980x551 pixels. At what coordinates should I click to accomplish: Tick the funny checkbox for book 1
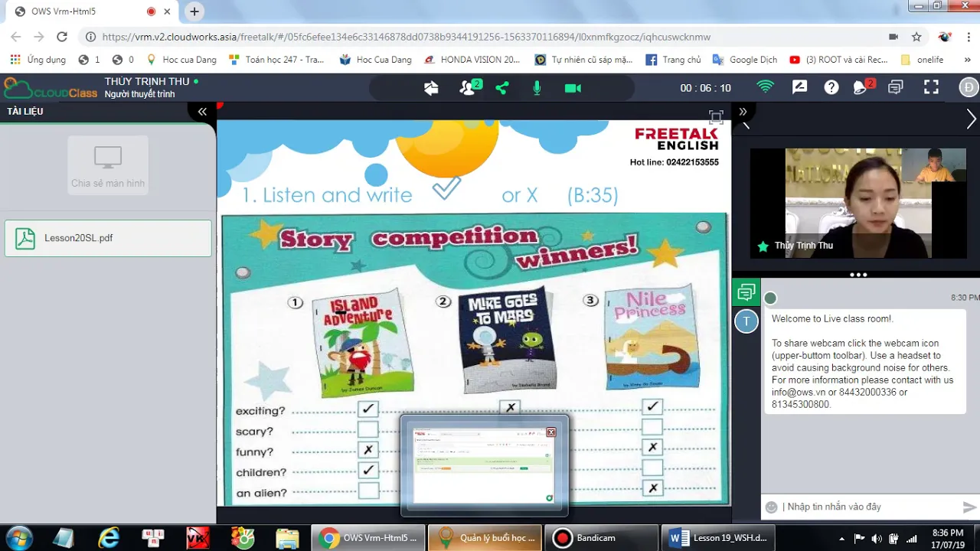point(368,450)
